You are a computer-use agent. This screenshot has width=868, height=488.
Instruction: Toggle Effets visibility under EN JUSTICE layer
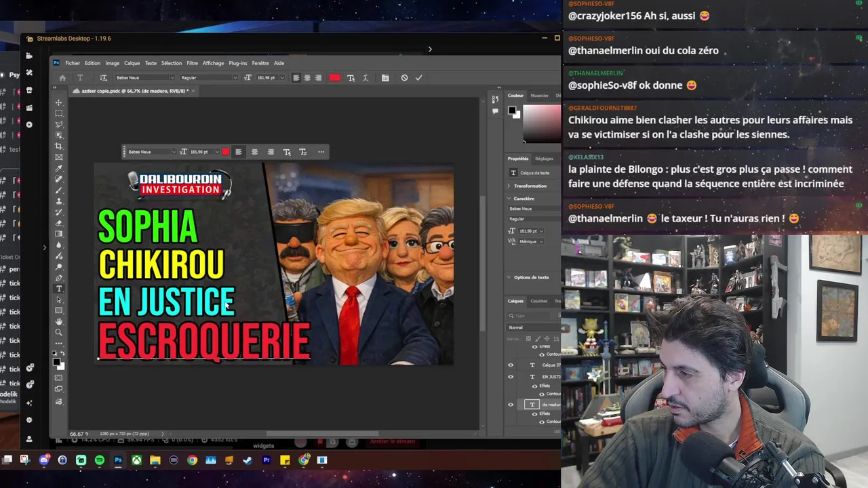point(534,386)
